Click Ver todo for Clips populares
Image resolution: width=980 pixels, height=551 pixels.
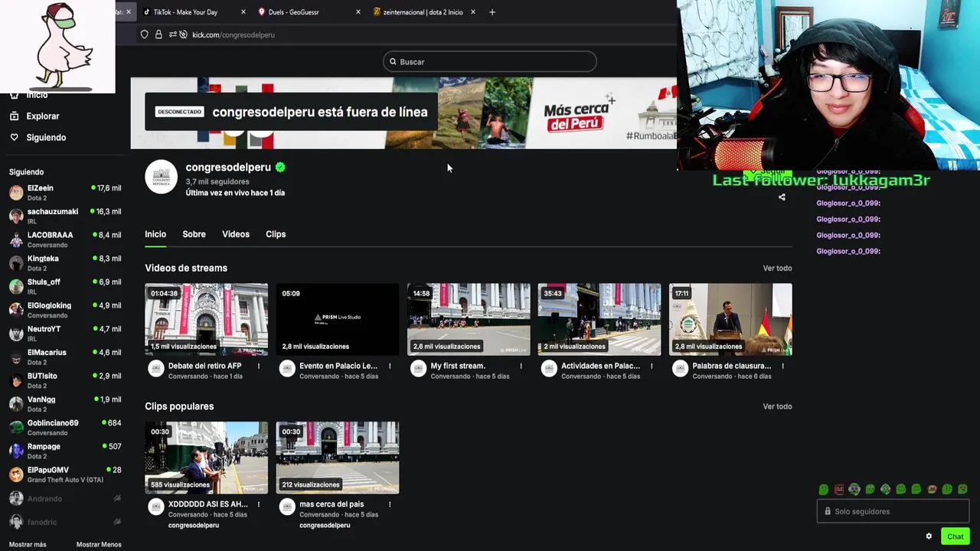pyautogui.click(x=777, y=406)
